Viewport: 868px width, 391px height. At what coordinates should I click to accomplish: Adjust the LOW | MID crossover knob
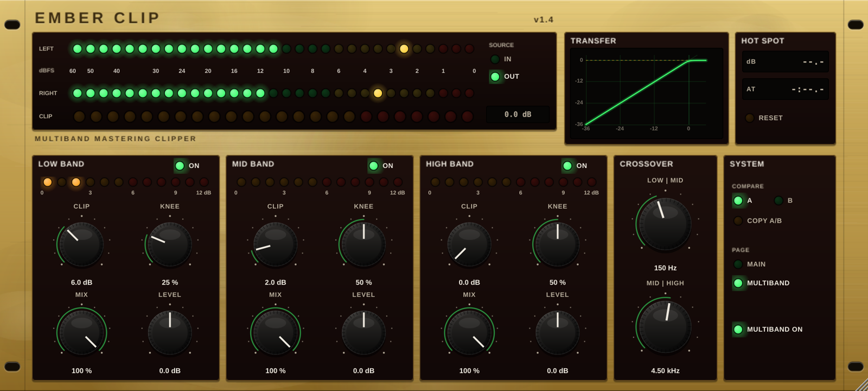(665, 223)
